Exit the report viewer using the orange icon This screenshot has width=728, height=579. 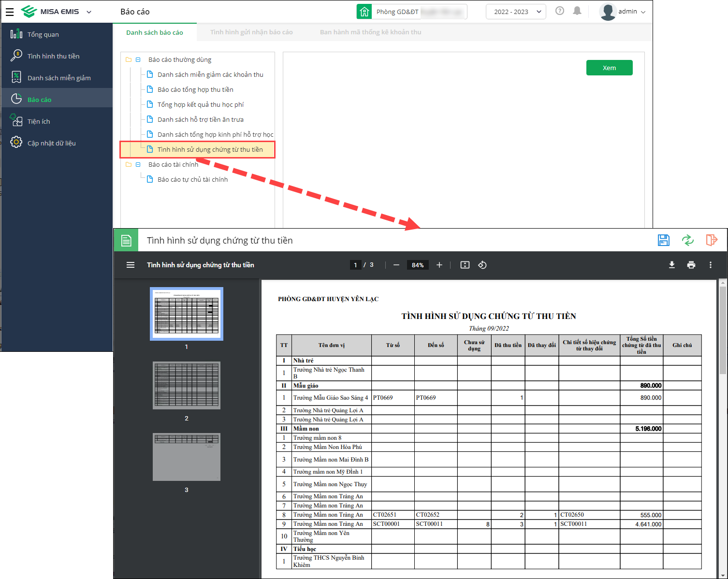[711, 240]
